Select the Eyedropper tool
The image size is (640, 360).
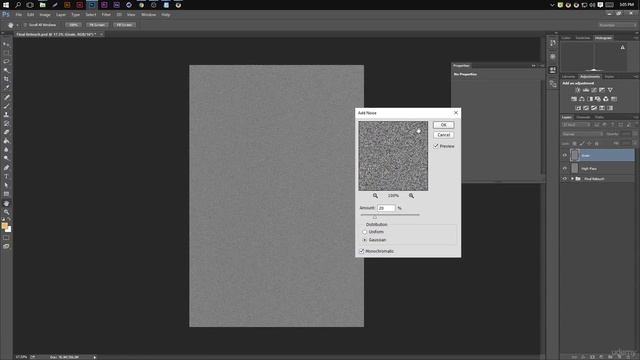pos(6,87)
